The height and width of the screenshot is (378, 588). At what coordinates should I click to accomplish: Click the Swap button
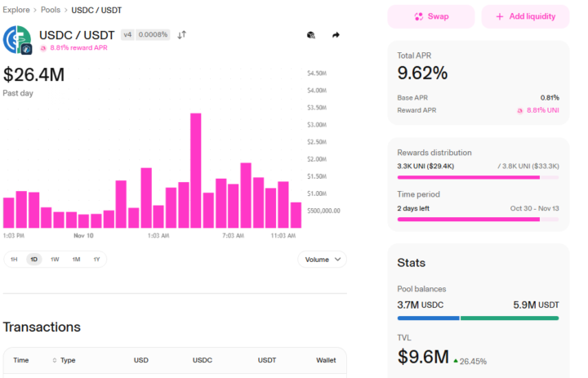coord(430,16)
